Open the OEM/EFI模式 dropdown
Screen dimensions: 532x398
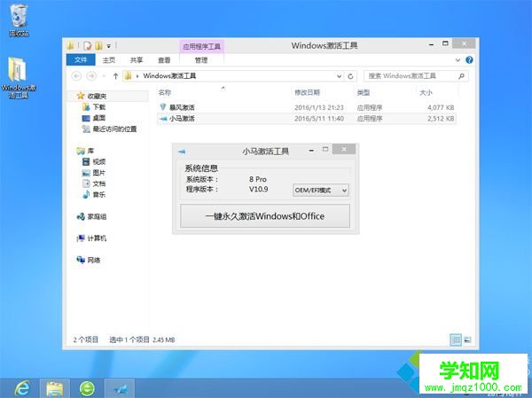click(321, 191)
